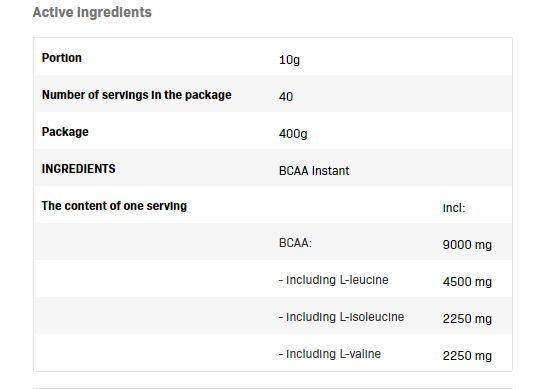
Task: Select the Including L-isoleucine entry
Action: click(x=341, y=317)
